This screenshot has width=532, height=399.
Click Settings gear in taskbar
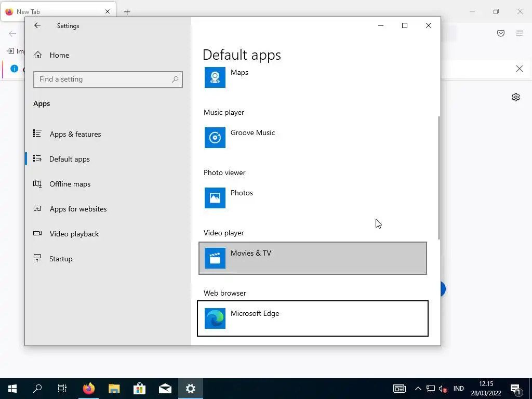[190, 389]
